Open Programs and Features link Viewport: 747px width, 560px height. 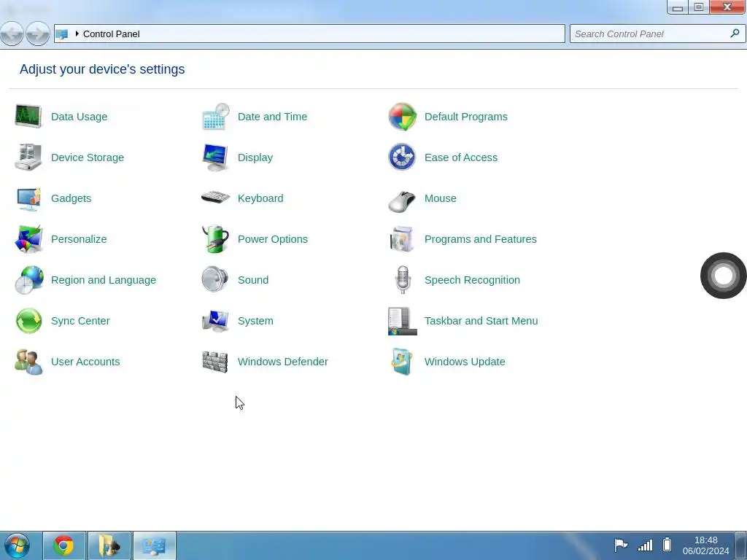481,239
